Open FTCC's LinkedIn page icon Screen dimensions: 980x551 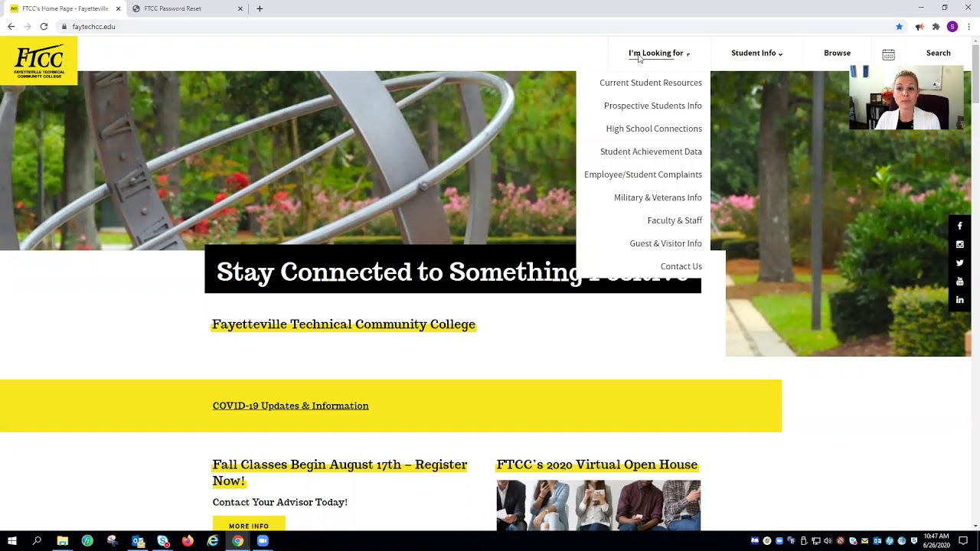(959, 300)
